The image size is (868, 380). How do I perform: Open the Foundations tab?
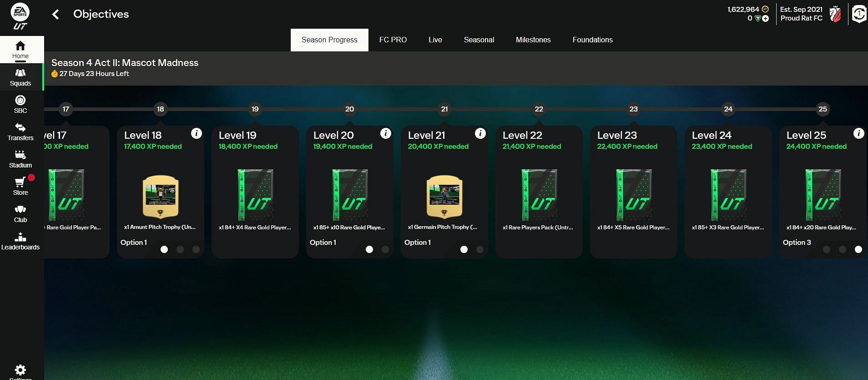click(x=593, y=40)
